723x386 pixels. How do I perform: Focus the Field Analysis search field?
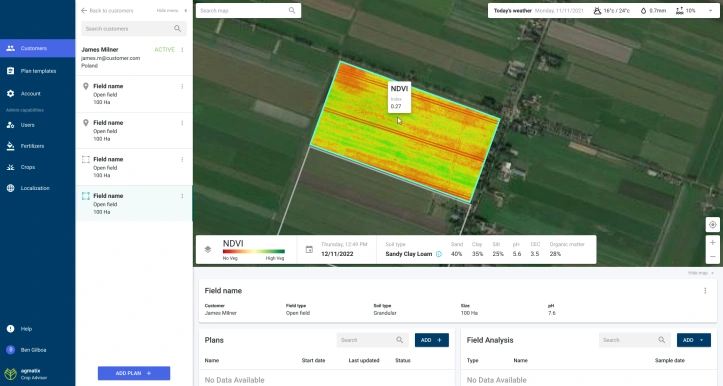click(634, 340)
